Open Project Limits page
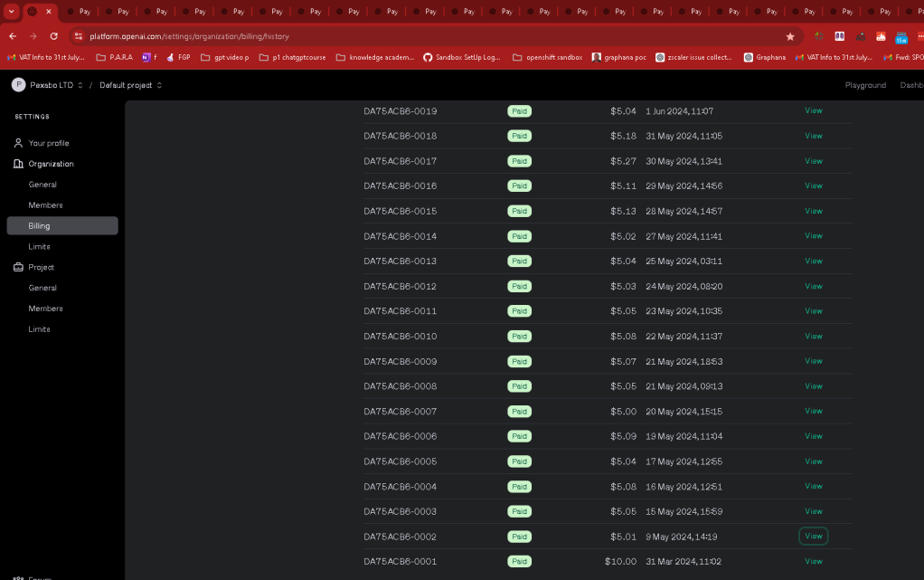The image size is (924, 580). 39,328
